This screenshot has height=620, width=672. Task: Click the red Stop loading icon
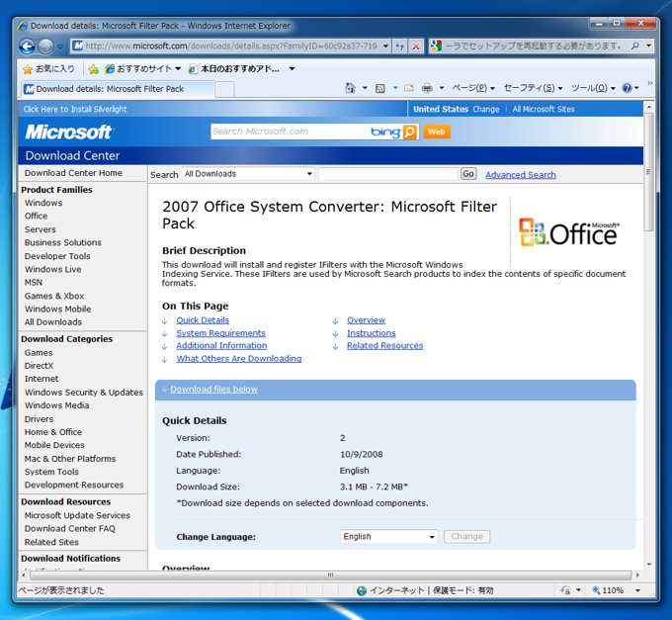(416, 45)
